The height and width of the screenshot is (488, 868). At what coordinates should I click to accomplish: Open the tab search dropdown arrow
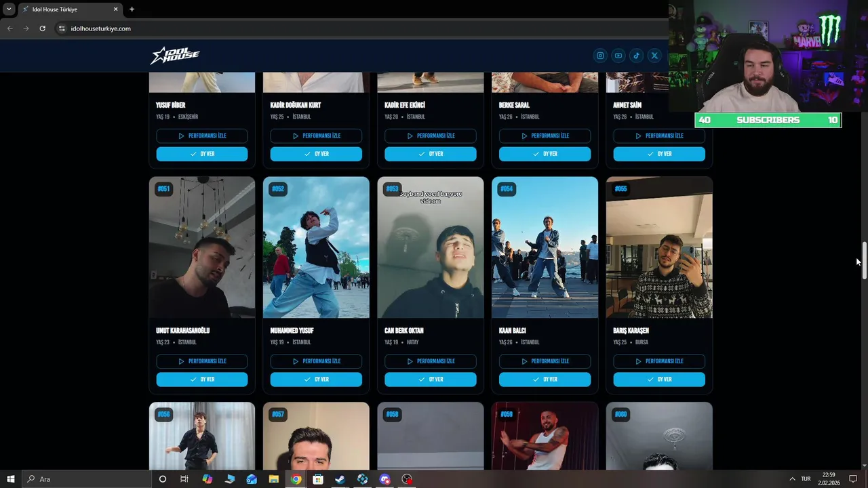tap(8, 9)
